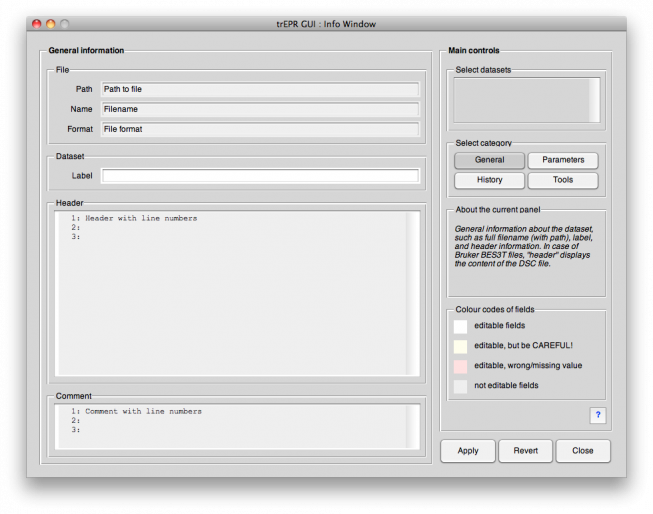Click the yellow 'be CAREFUL' swatch

click(460, 346)
